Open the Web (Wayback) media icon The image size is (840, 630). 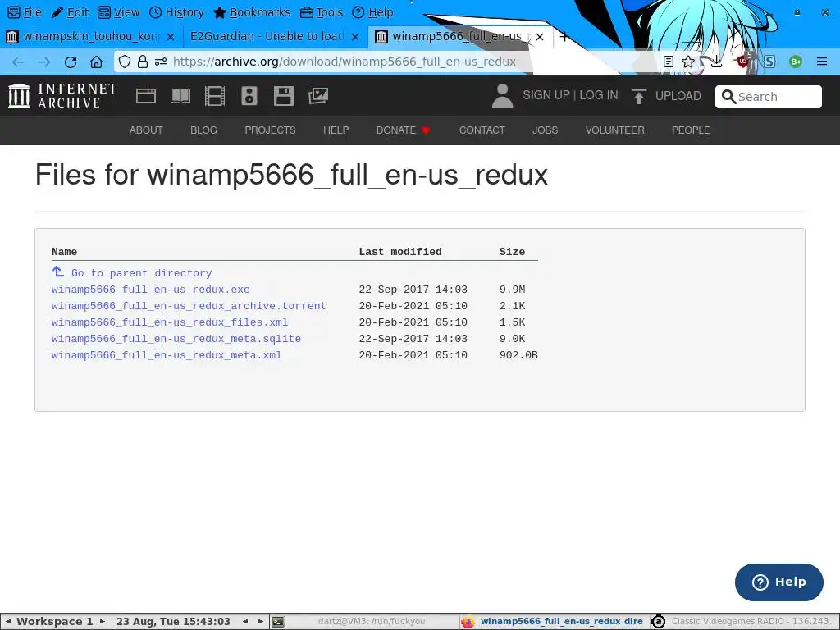click(146, 96)
